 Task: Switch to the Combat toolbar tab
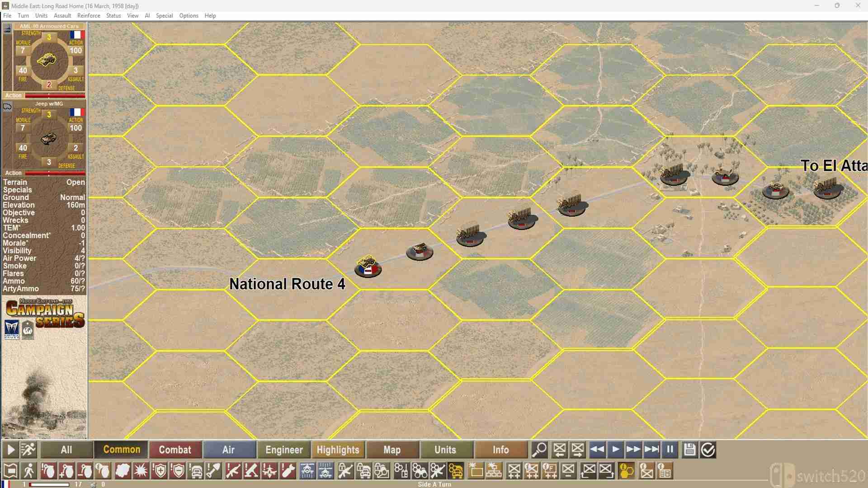tap(175, 450)
